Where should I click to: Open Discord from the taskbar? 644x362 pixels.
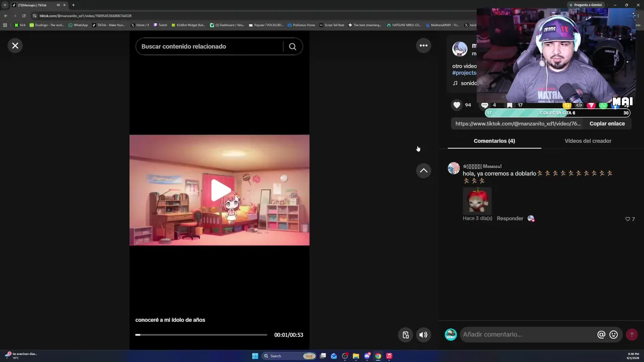click(x=367, y=356)
